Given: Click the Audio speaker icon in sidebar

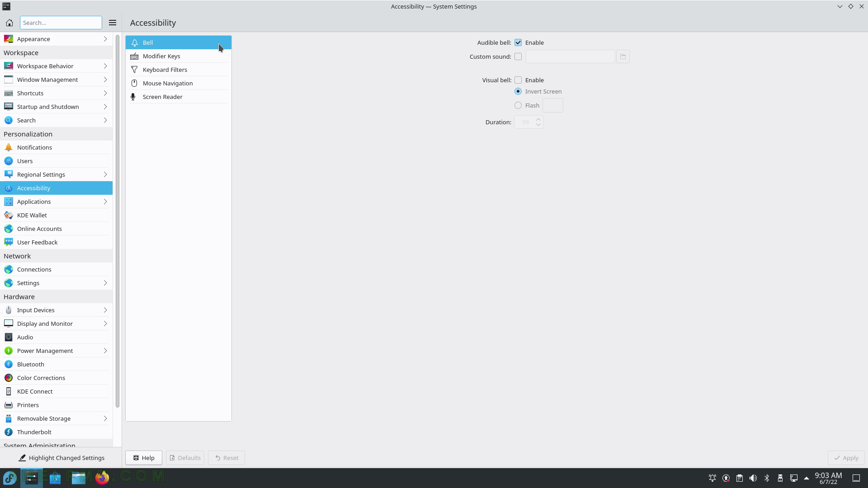Looking at the screenshot, I should (x=9, y=337).
